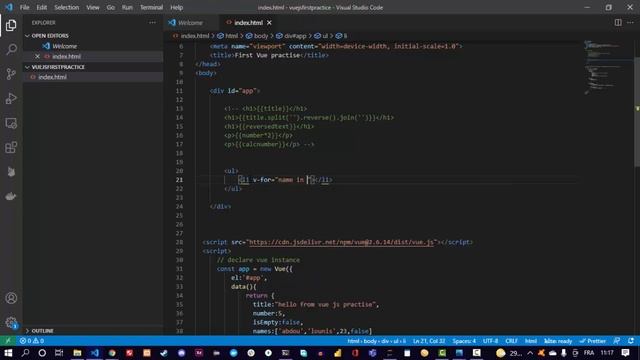Click the notifications bell in status bar
Screen dimensions: 640x360
coord(631,341)
